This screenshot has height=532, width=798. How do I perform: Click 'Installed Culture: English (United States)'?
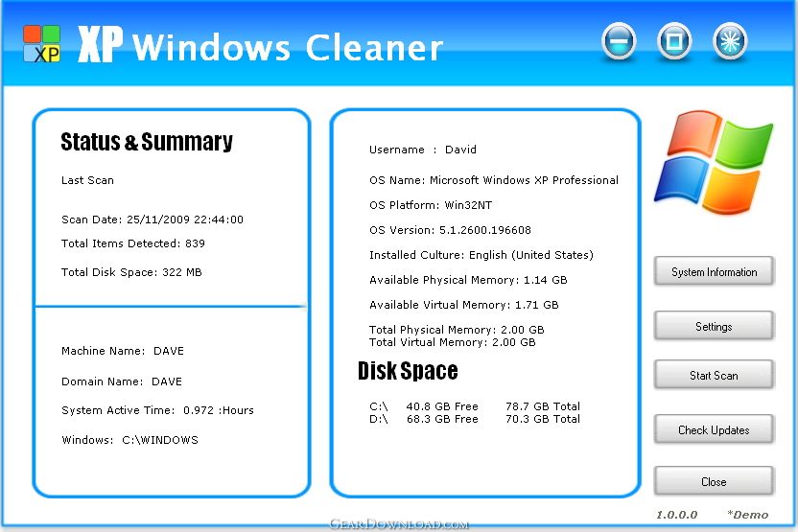pos(481,255)
